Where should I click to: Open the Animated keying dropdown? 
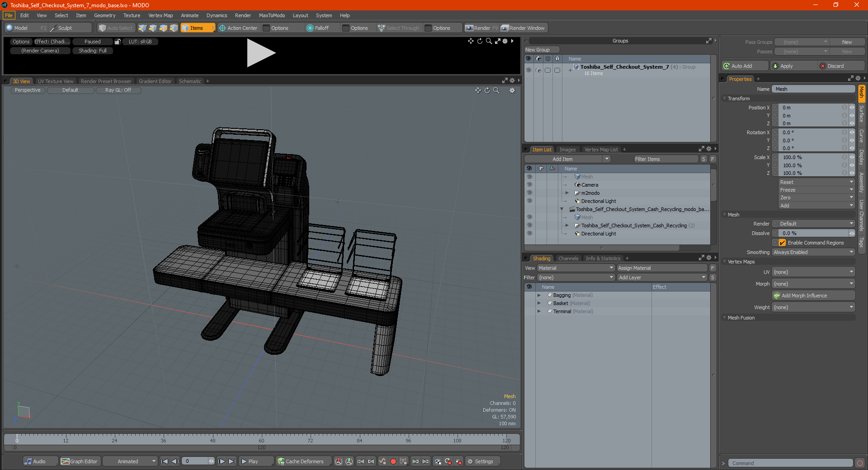click(x=130, y=461)
